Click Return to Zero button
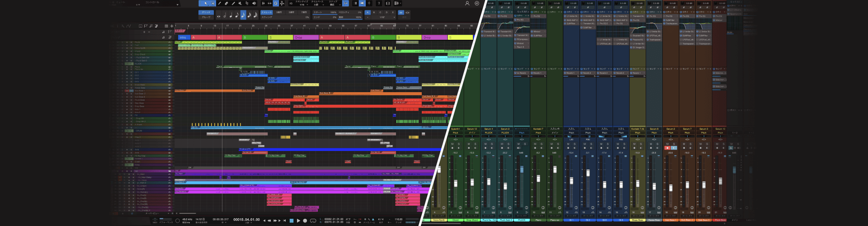 (x=284, y=221)
